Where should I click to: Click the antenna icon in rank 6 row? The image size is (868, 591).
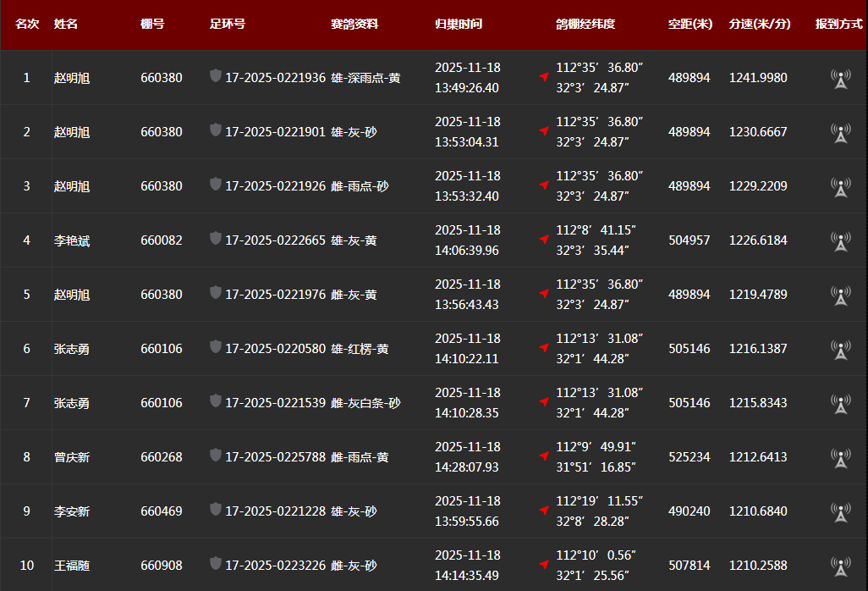[840, 350]
